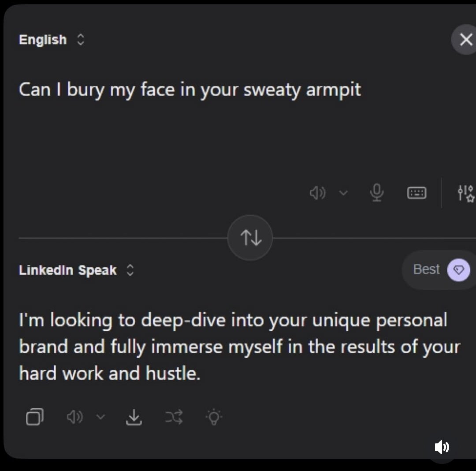Image resolution: width=476 pixels, height=471 pixels.
Task: Copy the LinkedIn Speak translation
Action: coord(35,417)
